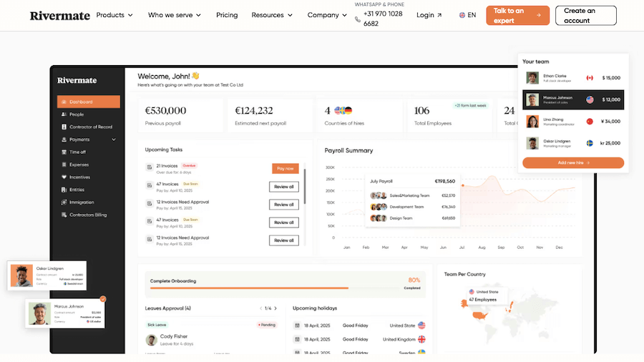Click the Immigration icon in sidebar
This screenshot has width=644, height=362.
(64, 202)
